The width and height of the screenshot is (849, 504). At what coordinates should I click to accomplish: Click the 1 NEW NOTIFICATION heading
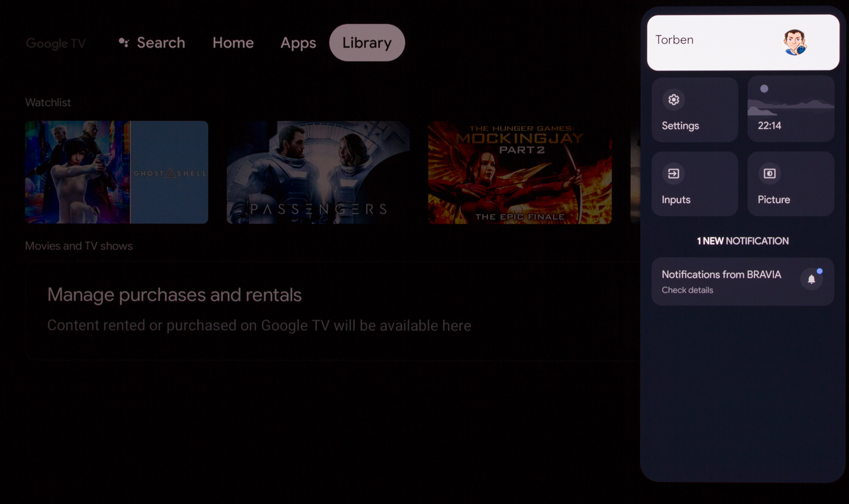pyautogui.click(x=743, y=241)
